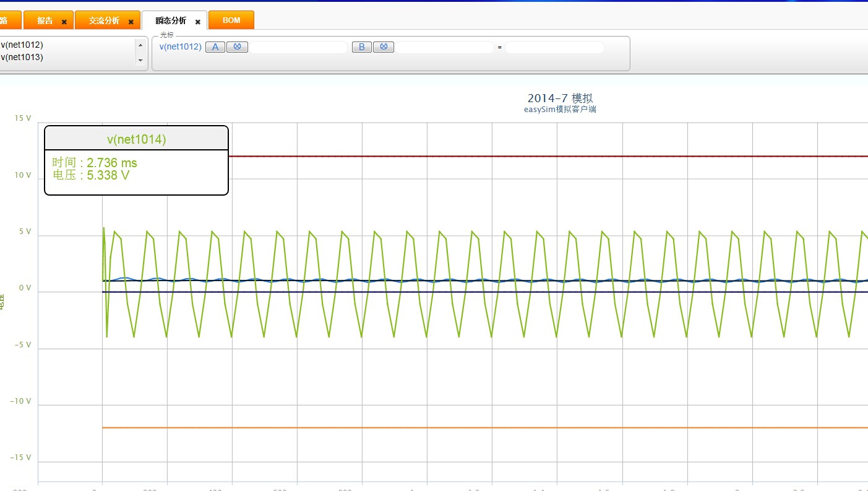Click the 15 V axis label
868x491 pixels.
(x=23, y=118)
